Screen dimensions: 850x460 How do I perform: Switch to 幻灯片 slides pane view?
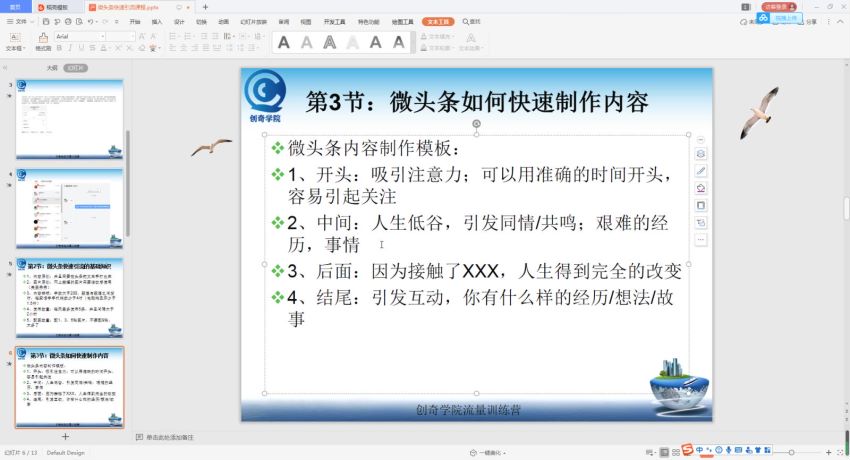coord(75,68)
